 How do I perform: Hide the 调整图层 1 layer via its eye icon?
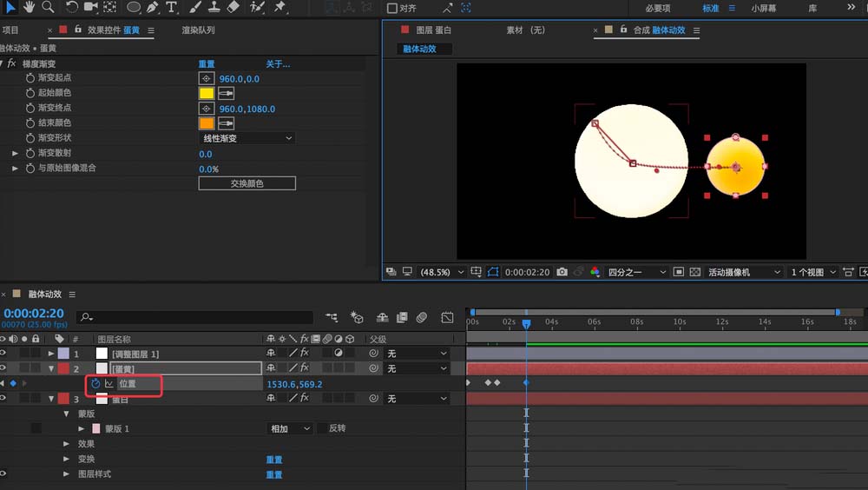tap(3, 354)
